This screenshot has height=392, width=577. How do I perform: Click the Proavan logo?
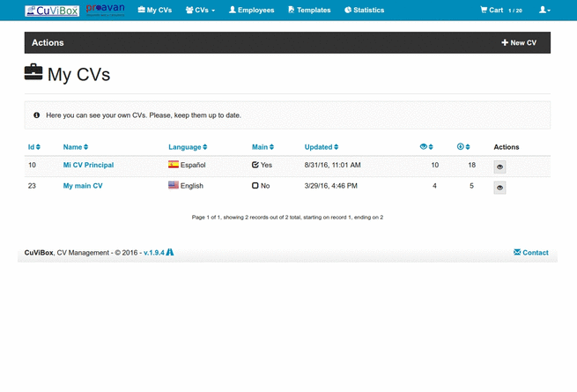tap(104, 11)
